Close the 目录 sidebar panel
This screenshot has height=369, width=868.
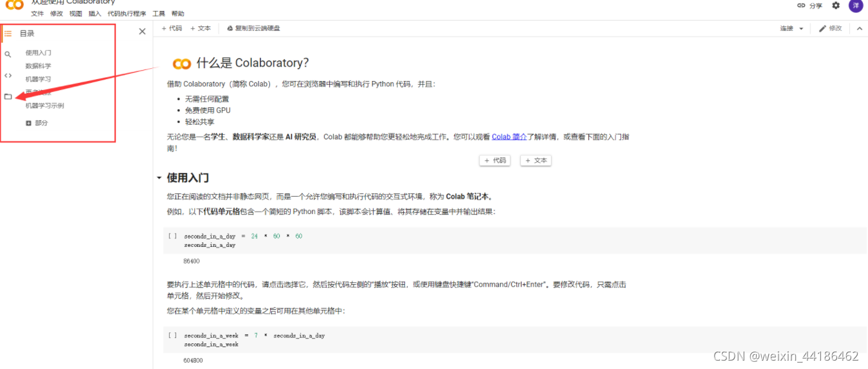coord(142,32)
